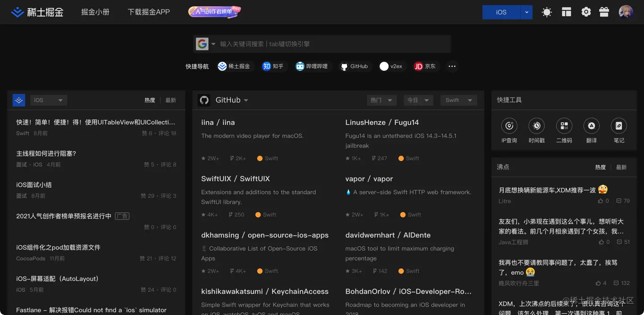Toggle light/dark theme sun icon
The height and width of the screenshot is (315, 644).
pos(547,12)
